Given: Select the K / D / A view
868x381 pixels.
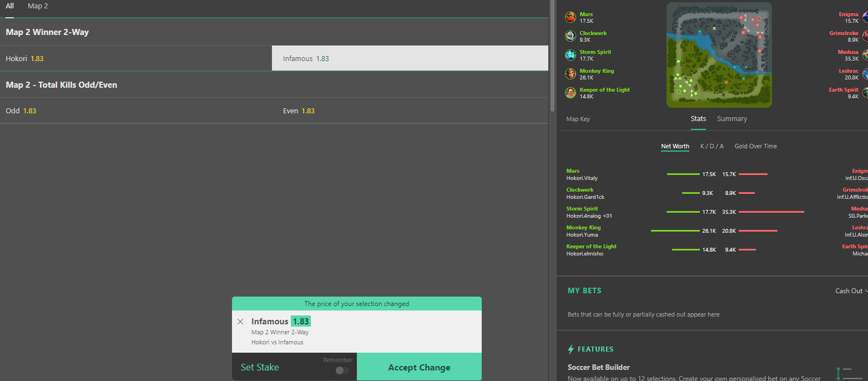Looking at the screenshot, I should [712, 147].
